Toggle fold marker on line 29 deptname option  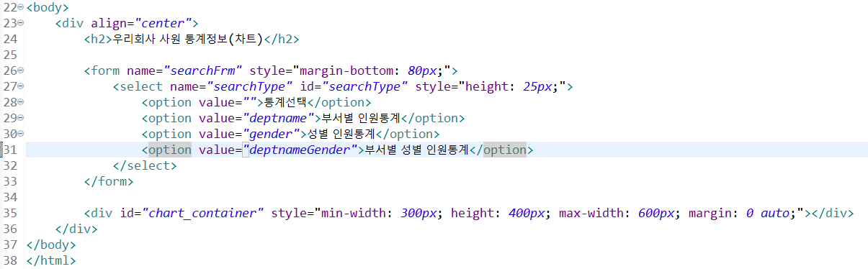[x=20, y=118]
